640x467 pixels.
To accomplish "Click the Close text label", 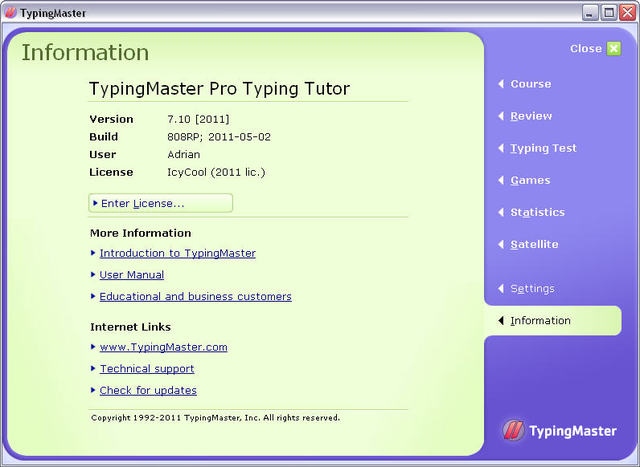I will click(x=586, y=49).
